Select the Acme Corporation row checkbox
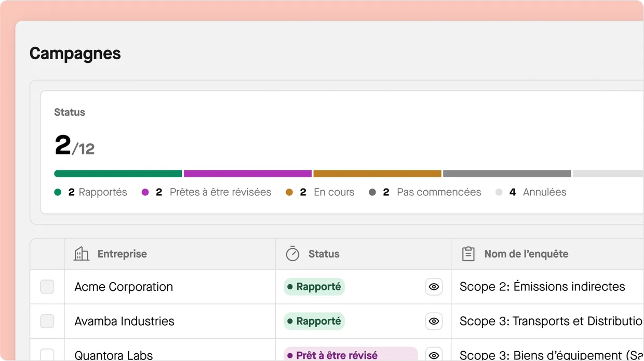The height and width of the screenshot is (361, 644). (47, 287)
